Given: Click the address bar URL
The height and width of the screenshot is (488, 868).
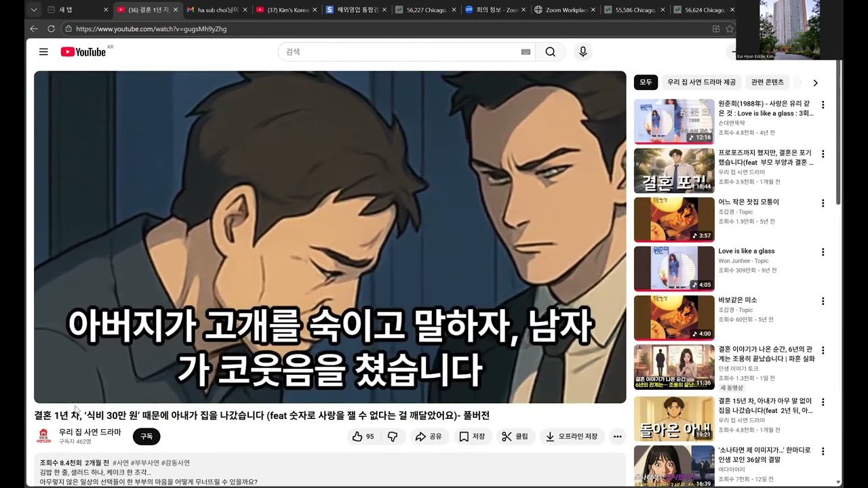Looking at the screenshot, I should (x=151, y=29).
